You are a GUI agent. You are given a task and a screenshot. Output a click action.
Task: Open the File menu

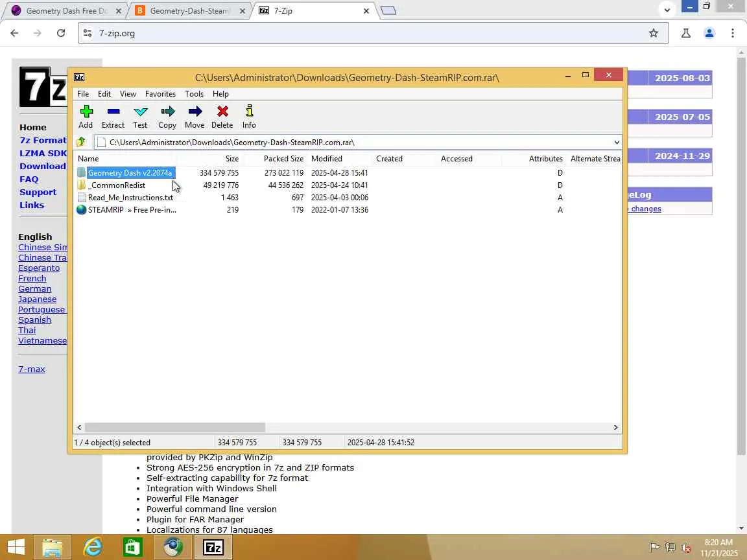[x=83, y=94]
